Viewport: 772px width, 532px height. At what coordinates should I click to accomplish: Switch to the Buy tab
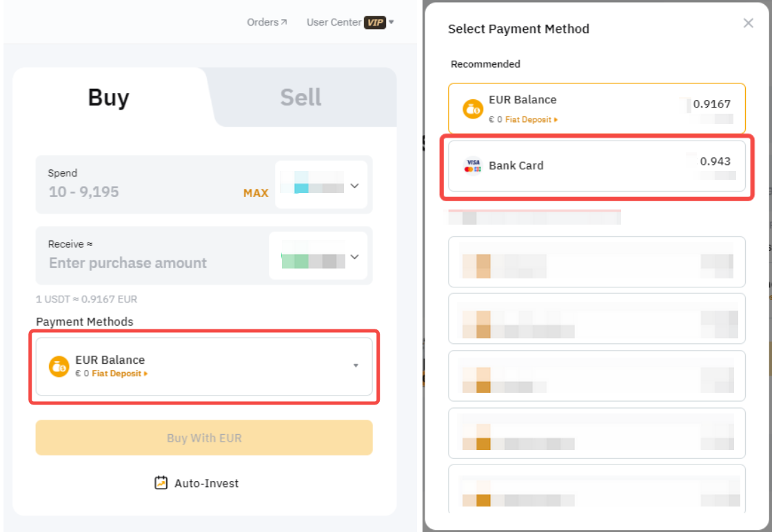coord(108,97)
